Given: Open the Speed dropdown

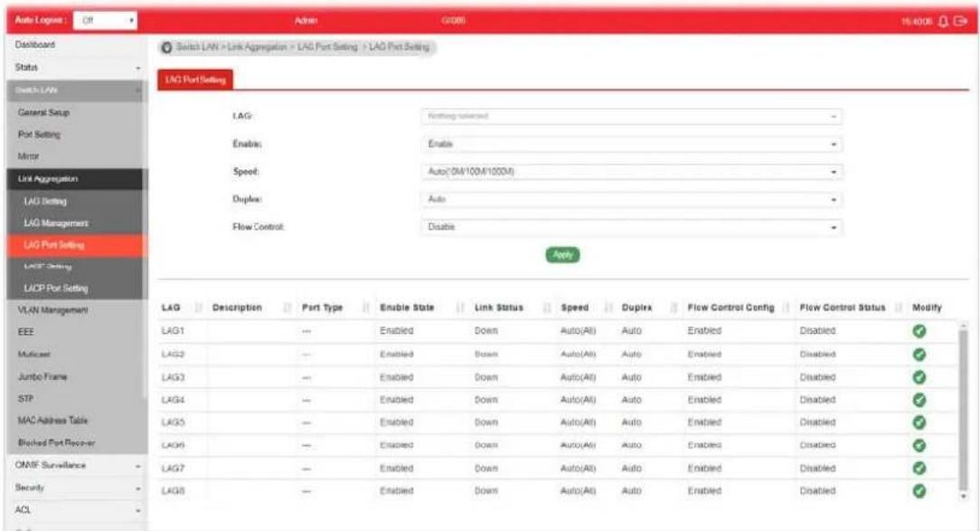Looking at the screenshot, I should coord(631,171).
